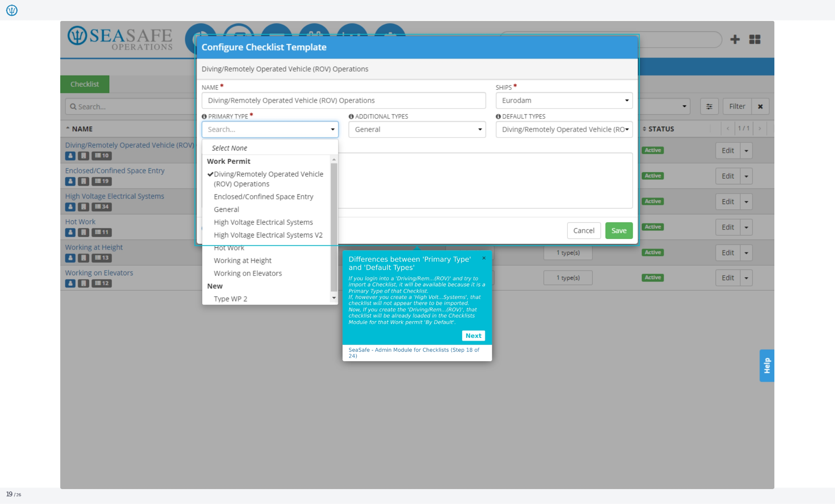The width and height of the screenshot is (835, 504).
Task: Select 'Type WP 2' option under New
Action: click(x=231, y=299)
